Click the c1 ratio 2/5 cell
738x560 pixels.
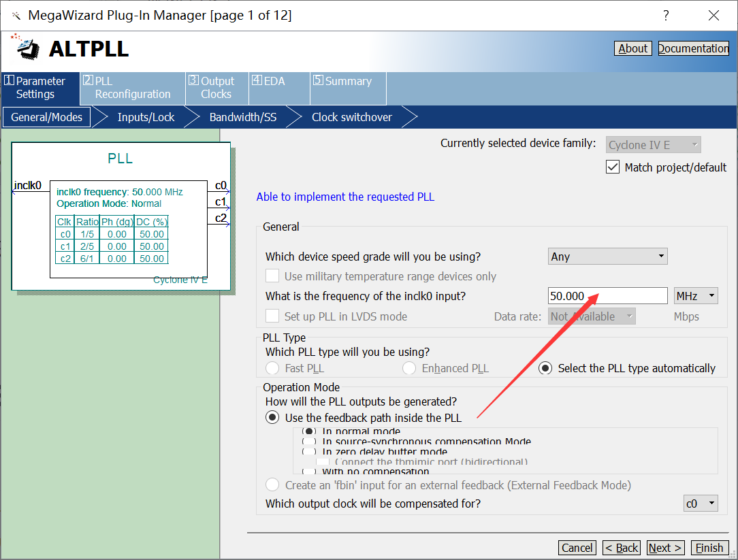point(87,246)
